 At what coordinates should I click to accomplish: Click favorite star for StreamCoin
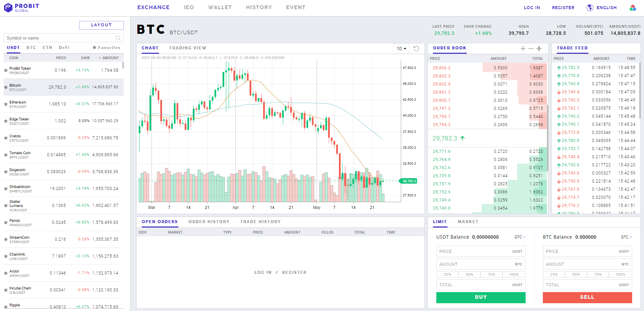click(6, 239)
